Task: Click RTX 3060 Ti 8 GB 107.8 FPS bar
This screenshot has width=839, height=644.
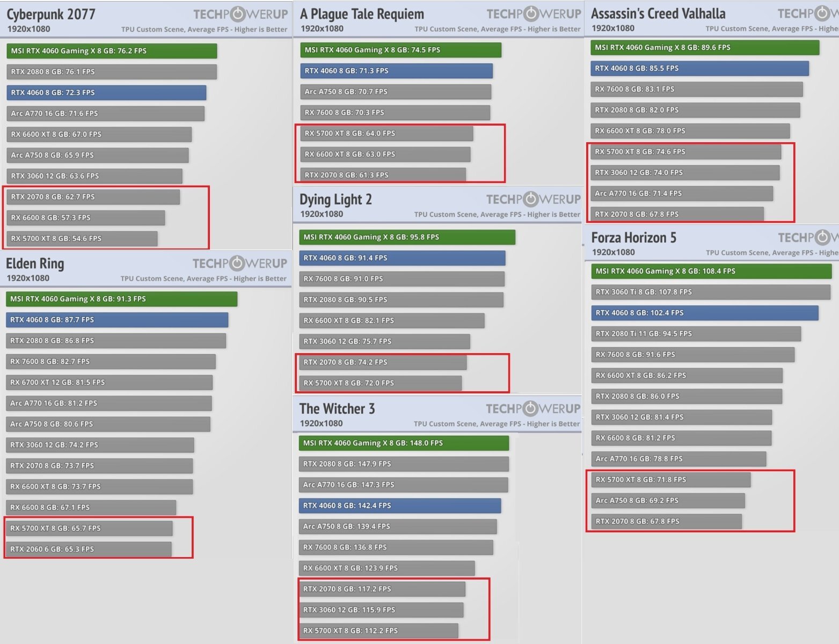Action: point(711,292)
